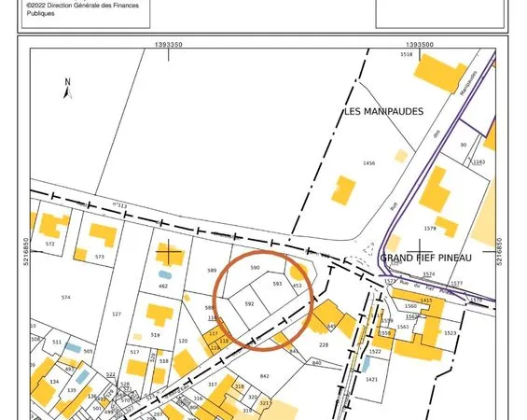Click the '5216850' northing label on left margin
This screenshot has width=527, height=420.
[x=26, y=251]
